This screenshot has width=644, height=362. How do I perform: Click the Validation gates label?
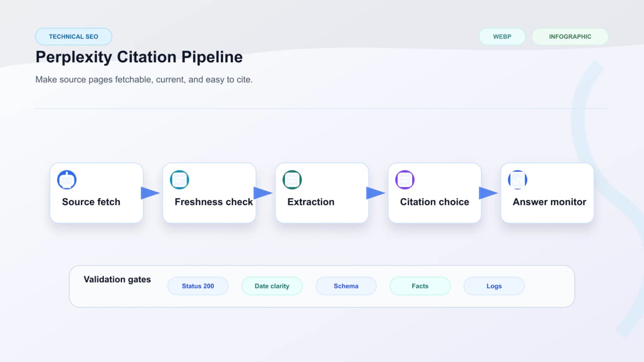pos(117,279)
